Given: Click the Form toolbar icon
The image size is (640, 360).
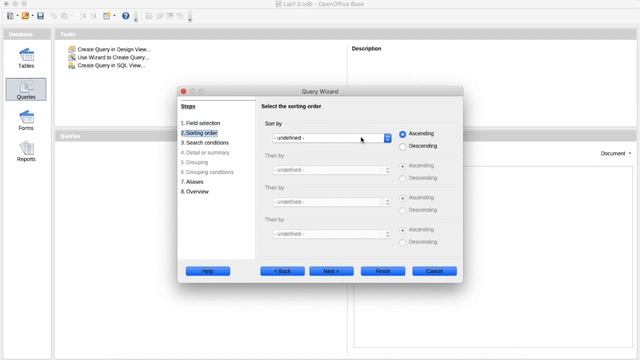Looking at the screenshot, I should click(x=107, y=16).
